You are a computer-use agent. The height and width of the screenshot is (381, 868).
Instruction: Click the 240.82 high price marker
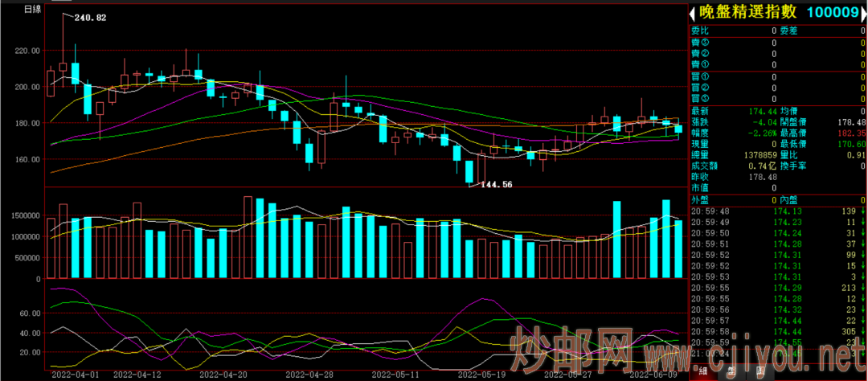tap(90, 17)
